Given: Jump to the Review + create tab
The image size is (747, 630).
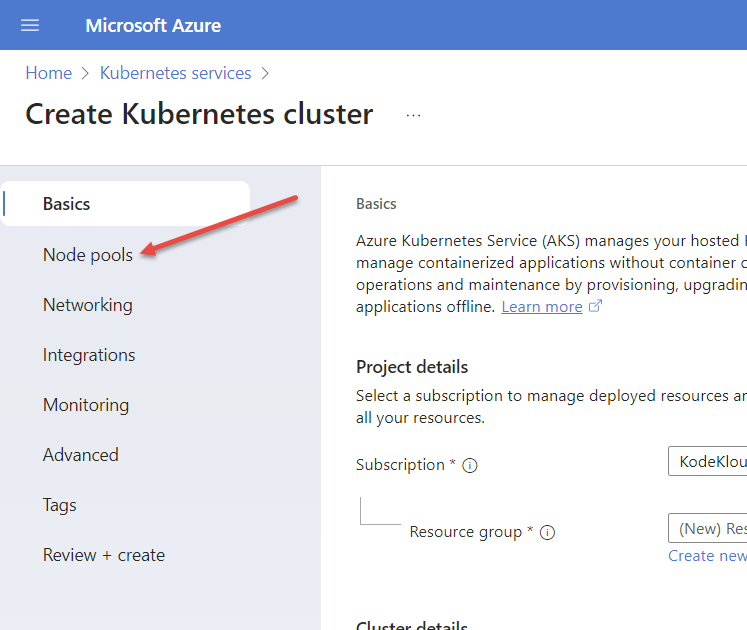Looking at the screenshot, I should point(104,555).
